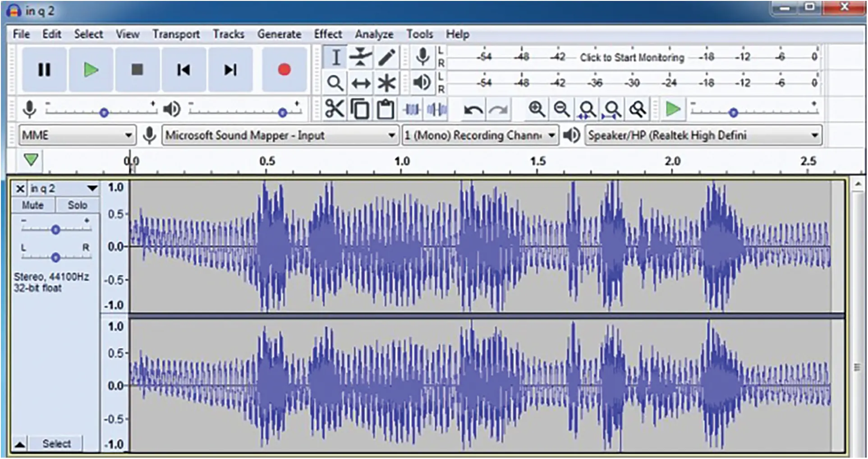Image resolution: width=868 pixels, height=459 pixels.
Task: Undo the last action
Action: (x=473, y=109)
